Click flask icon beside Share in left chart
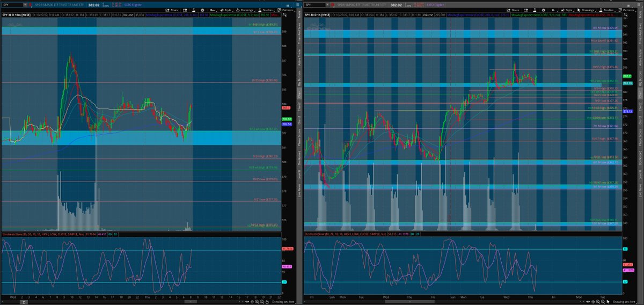Image resolution: width=644 pixels, height=305 pixels. click(x=193, y=10)
